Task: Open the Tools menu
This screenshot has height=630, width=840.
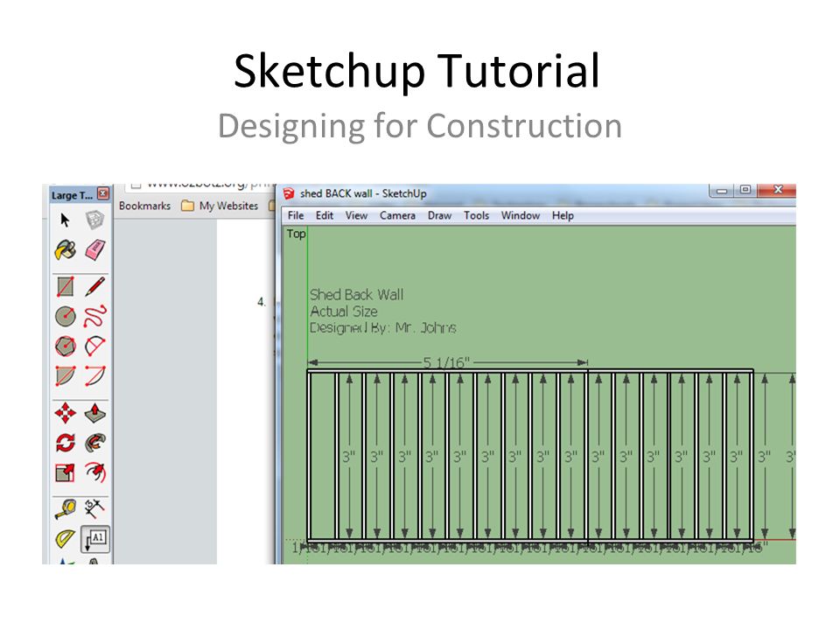Action: (476, 215)
